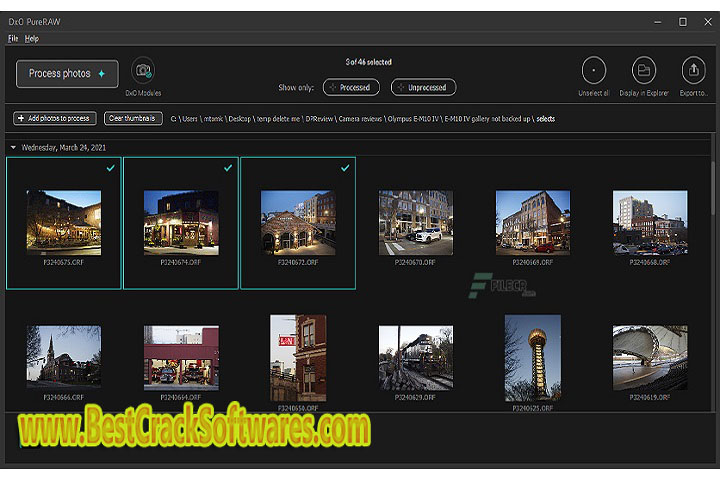Screen dimensions: 720x480
Task: Click Clear thumbnails button
Action: pos(133,119)
